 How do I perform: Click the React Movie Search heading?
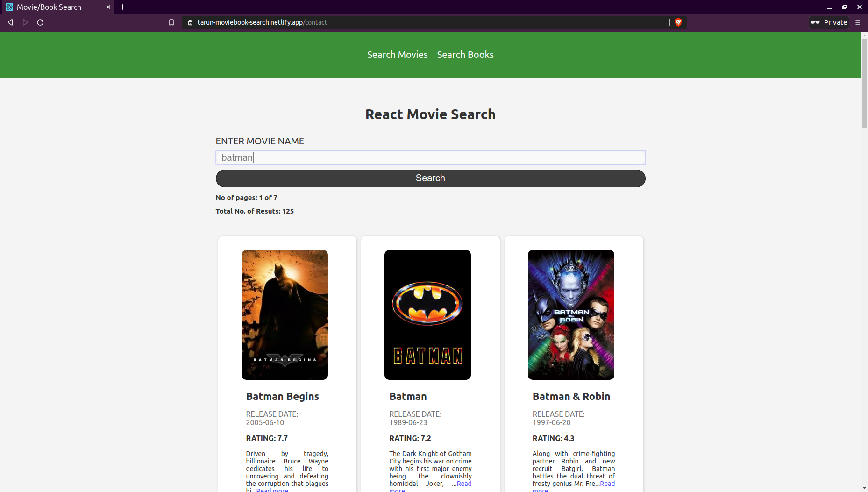tap(430, 114)
